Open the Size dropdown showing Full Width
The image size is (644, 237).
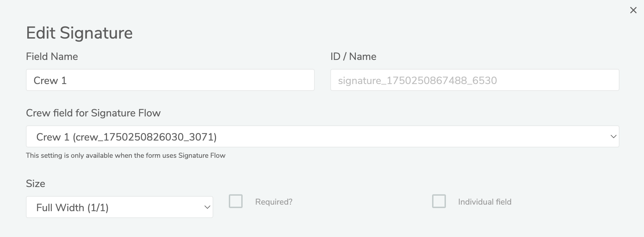coord(119,207)
